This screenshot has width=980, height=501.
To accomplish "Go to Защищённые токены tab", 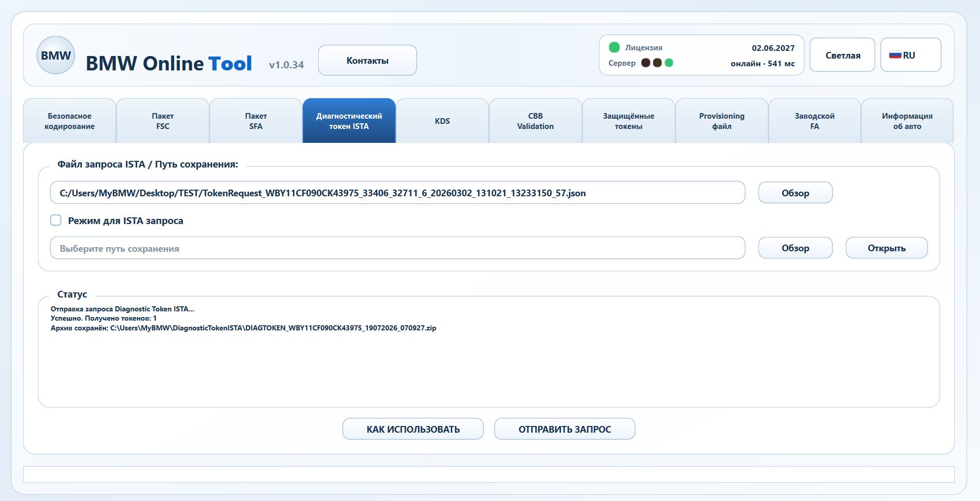I will (628, 121).
